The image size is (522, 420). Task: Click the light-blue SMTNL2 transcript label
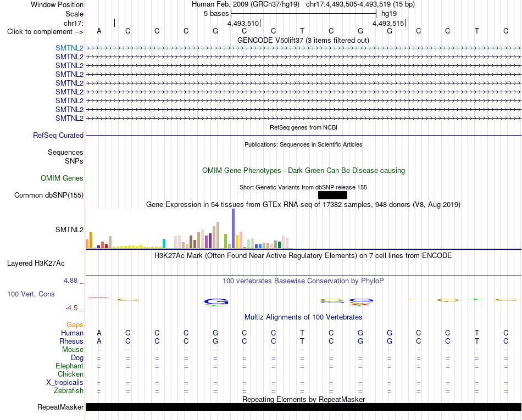pyautogui.click(x=69, y=48)
